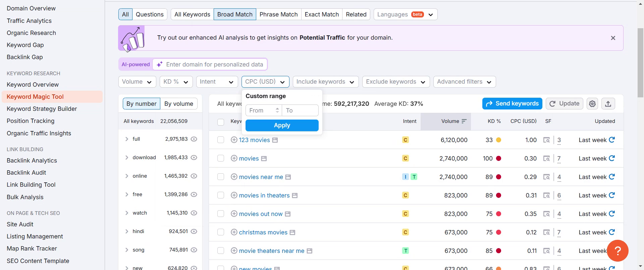Toggle eye visibility for 'watch' group
644x270 pixels.
point(194,213)
